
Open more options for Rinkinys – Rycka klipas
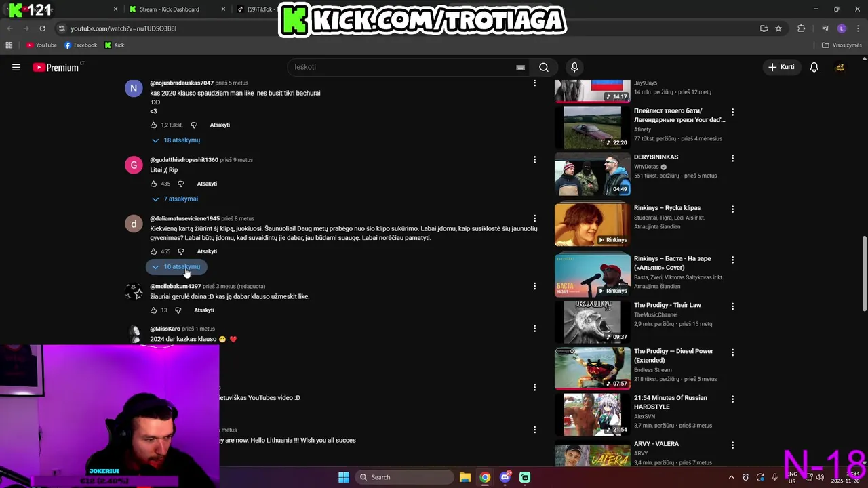pyautogui.click(x=732, y=209)
